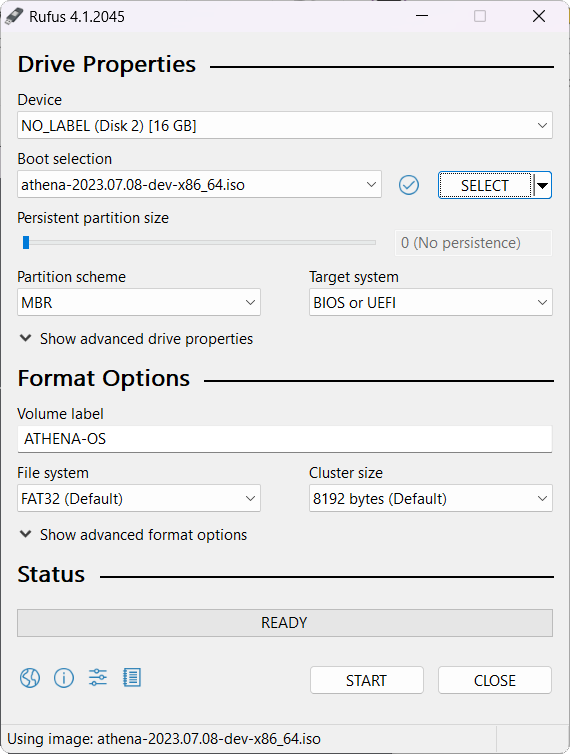Click the SELECT image button
The width and height of the screenshot is (570, 754).
485,185
